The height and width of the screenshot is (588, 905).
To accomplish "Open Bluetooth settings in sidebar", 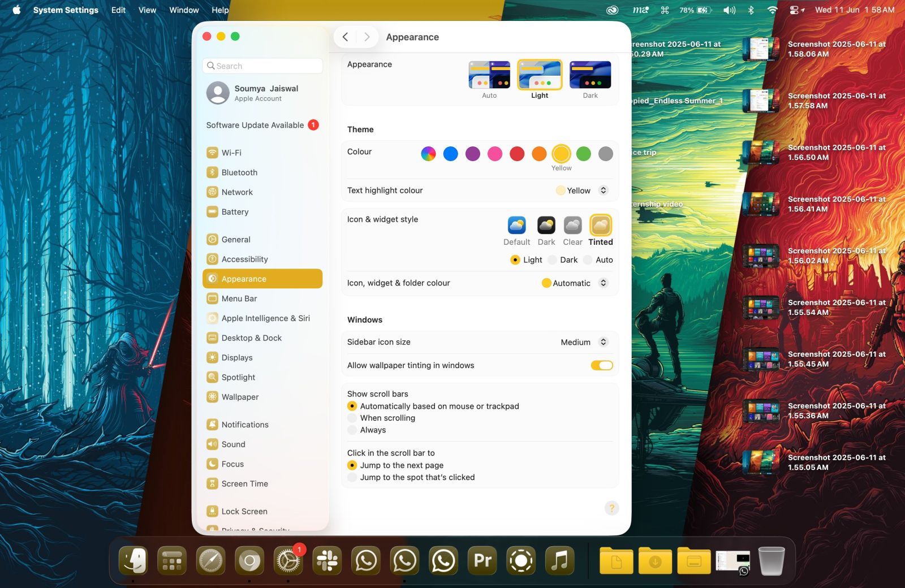I will pyautogui.click(x=262, y=172).
